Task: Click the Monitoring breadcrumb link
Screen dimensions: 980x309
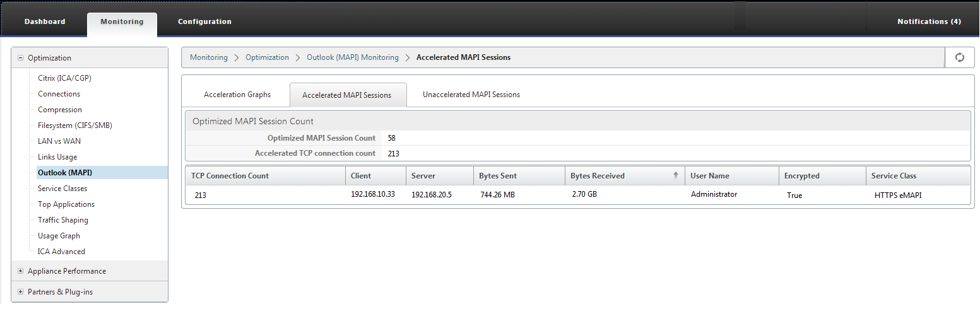Action: [209, 57]
